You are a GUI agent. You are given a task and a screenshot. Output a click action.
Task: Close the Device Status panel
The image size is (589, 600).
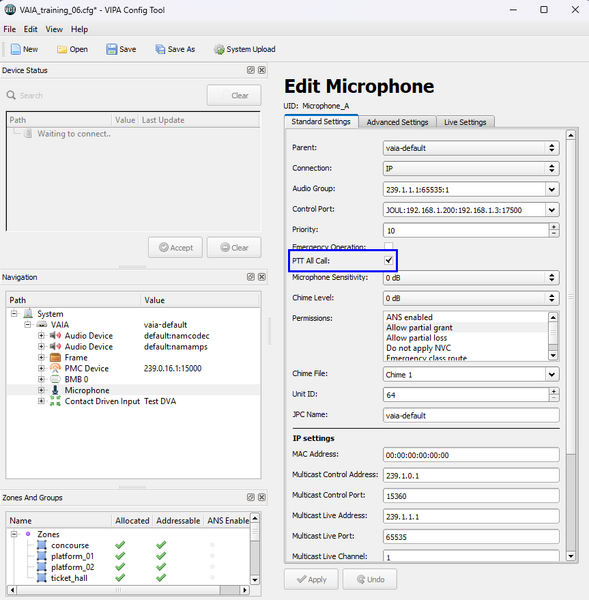262,70
